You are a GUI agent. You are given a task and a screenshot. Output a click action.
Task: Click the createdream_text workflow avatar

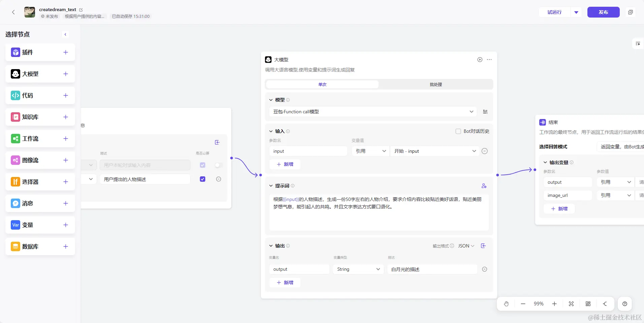pyautogui.click(x=30, y=12)
